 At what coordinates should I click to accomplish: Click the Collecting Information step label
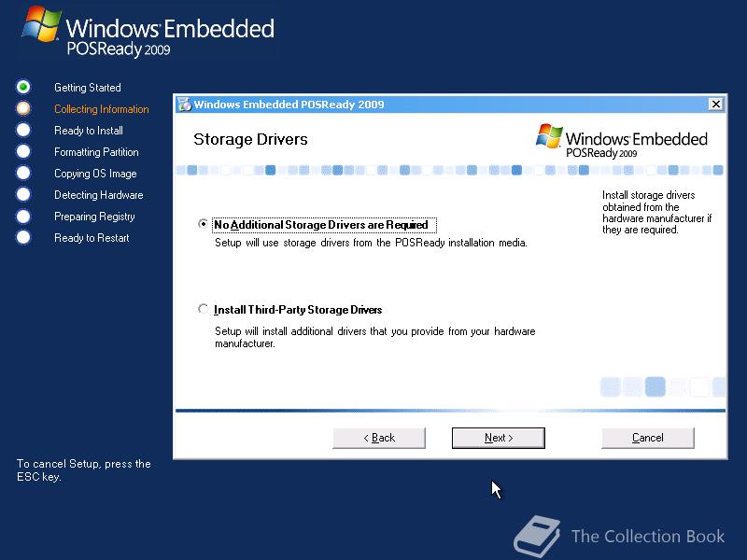102,109
